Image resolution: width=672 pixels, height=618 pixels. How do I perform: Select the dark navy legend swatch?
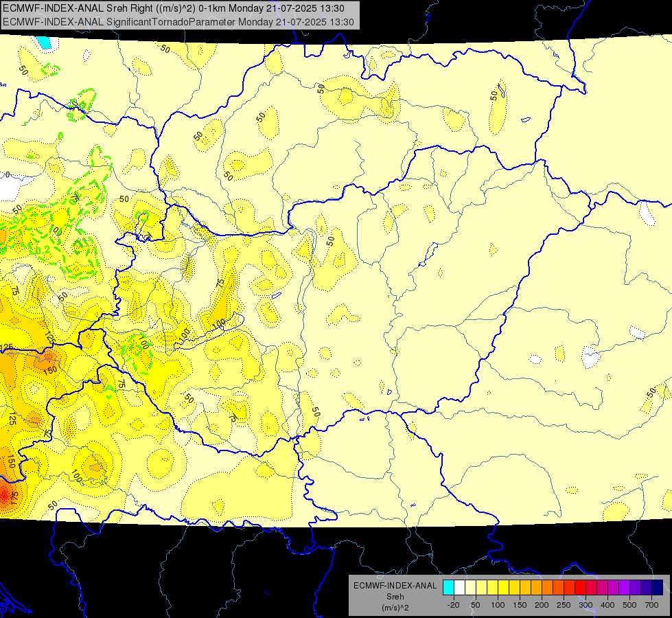point(658,588)
